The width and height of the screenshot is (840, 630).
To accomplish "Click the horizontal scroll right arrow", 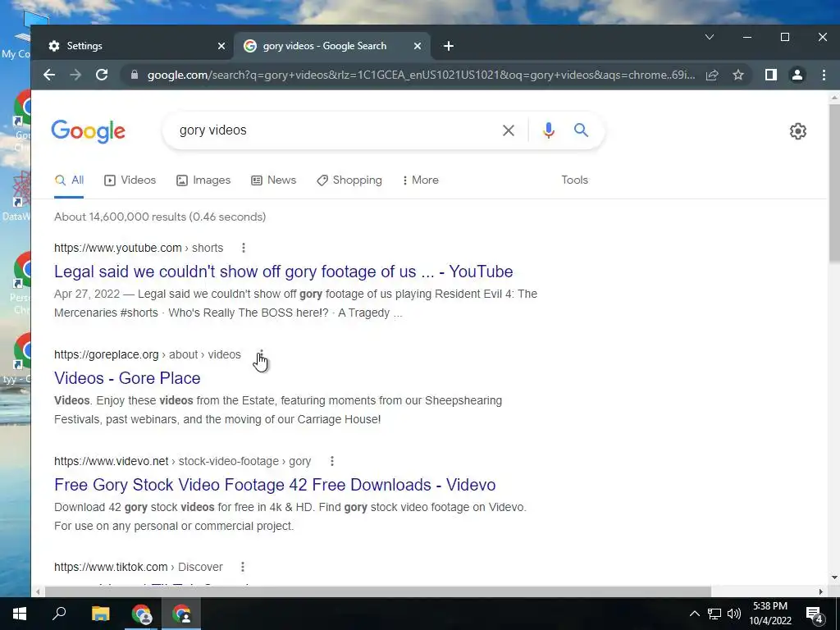I will pos(820,591).
